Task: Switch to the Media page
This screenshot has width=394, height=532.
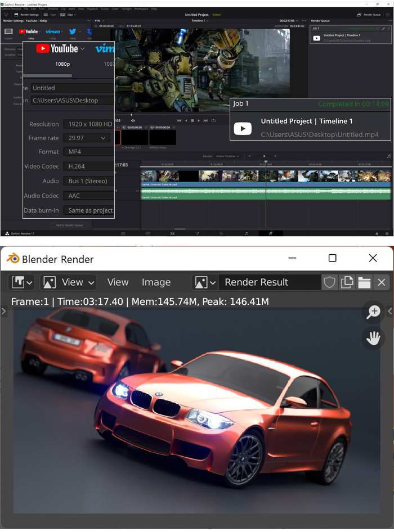Action: pyautogui.click(x=123, y=233)
